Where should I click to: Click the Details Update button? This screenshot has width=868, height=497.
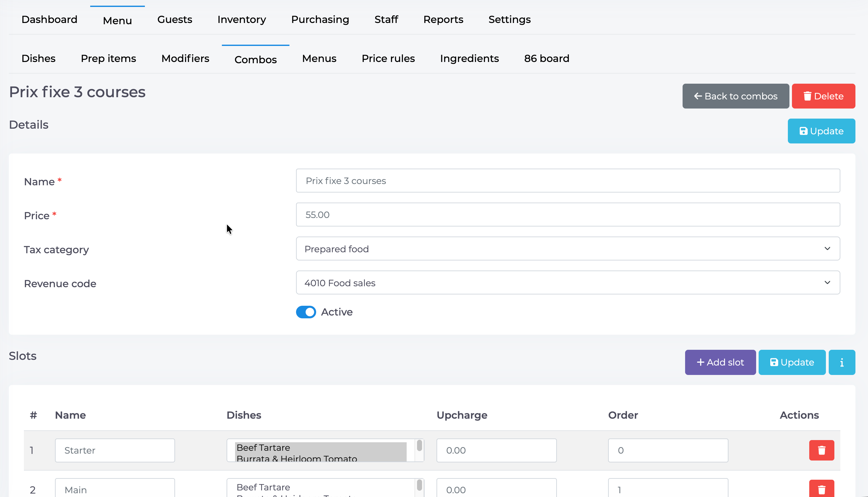[x=821, y=131]
